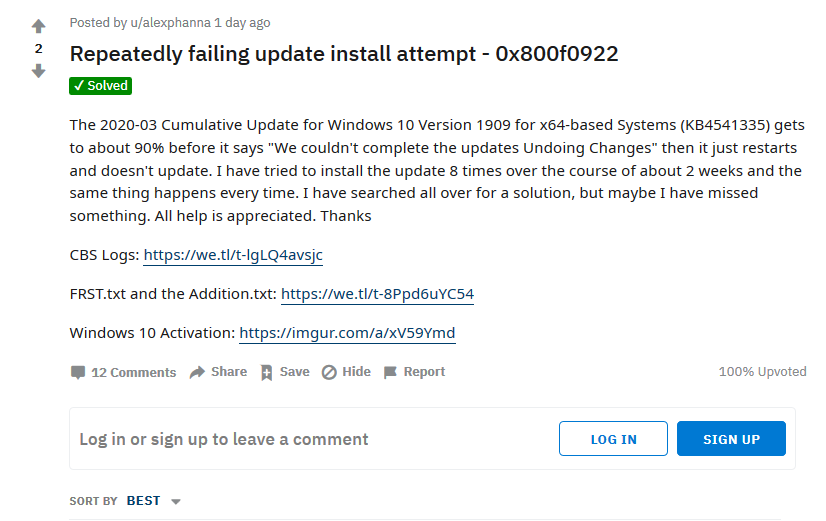Open the Windows 10 Activation imgur link
Screen dimensions: 826x521
click(x=347, y=333)
